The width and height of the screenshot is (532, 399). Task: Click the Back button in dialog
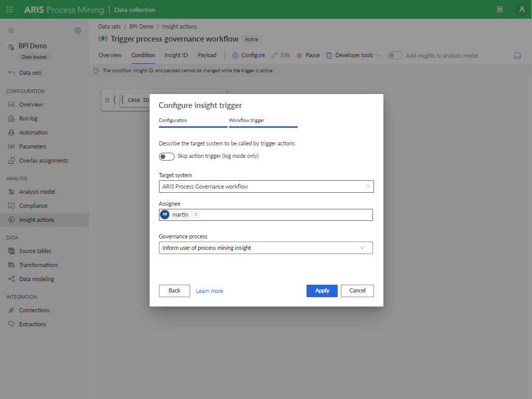tap(175, 291)
